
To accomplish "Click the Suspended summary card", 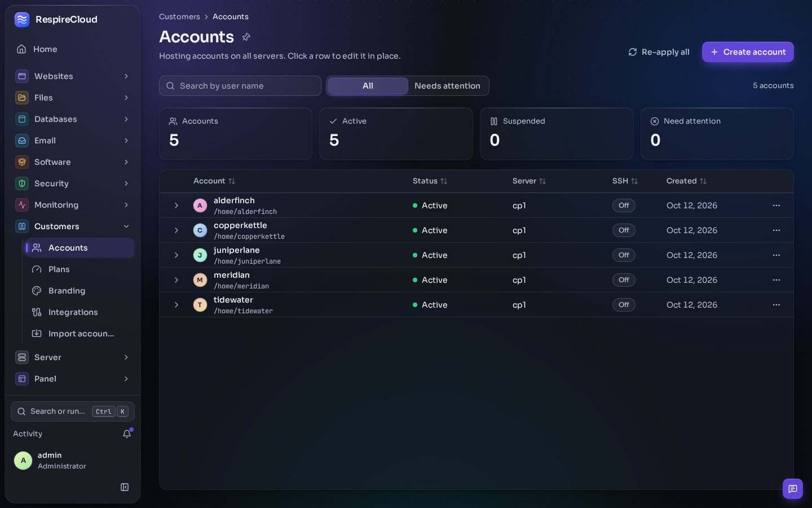I will 557,134.
